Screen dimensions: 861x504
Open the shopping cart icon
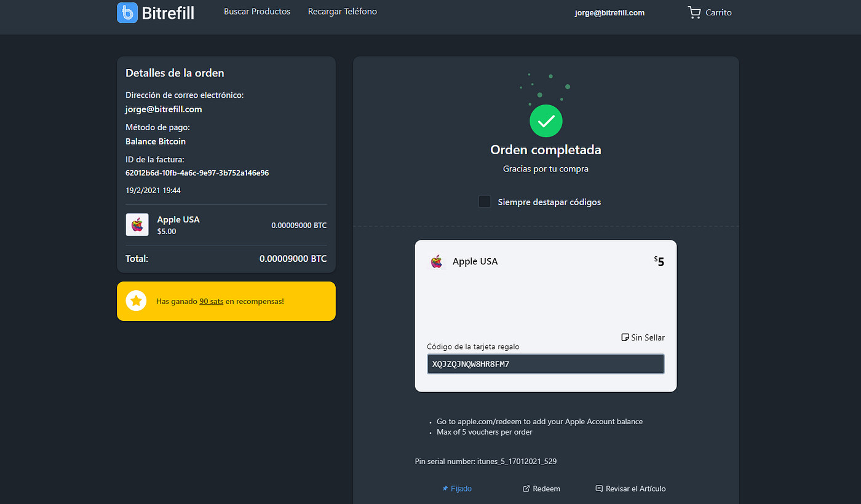click(x=694, y=12)
